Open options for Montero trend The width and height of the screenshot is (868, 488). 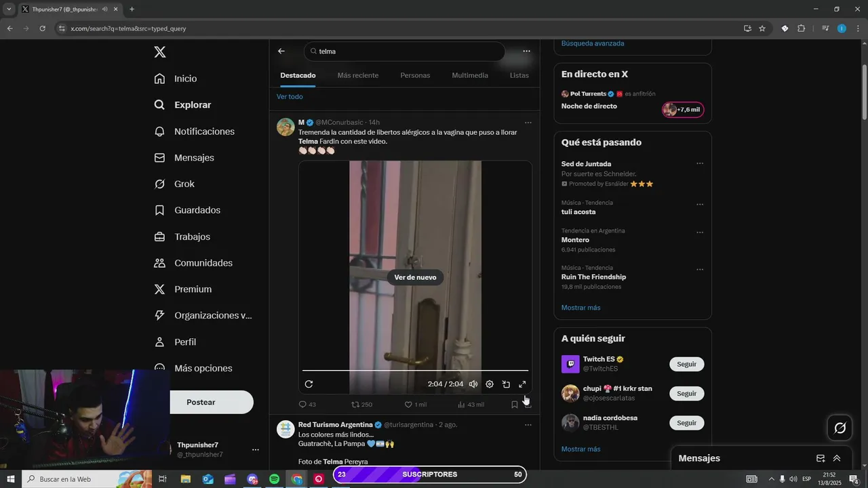pos(700,232)
